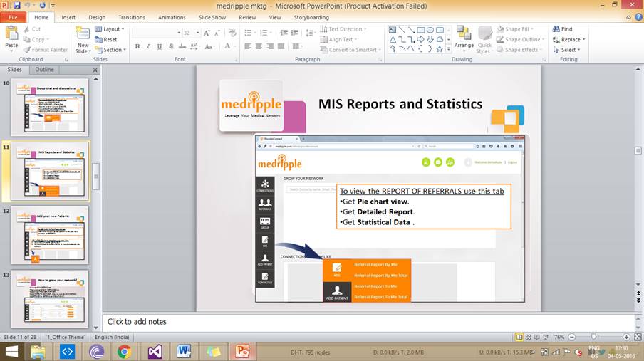
Task: Switch to the Outline pane tab
Action: tap(45, 70)
